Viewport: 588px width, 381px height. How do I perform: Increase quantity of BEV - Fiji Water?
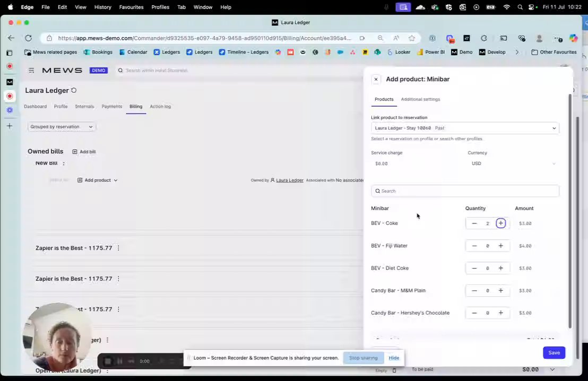[500, 246]
